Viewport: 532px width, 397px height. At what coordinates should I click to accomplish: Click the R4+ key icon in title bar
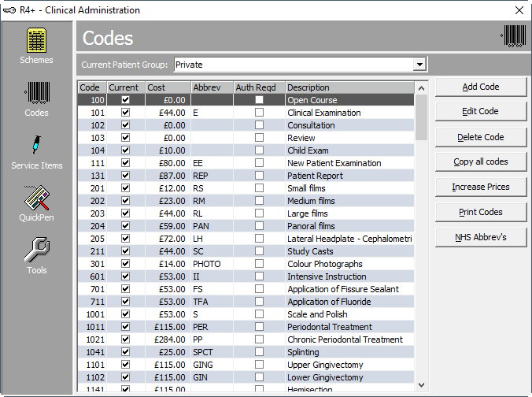click(9, 10)
